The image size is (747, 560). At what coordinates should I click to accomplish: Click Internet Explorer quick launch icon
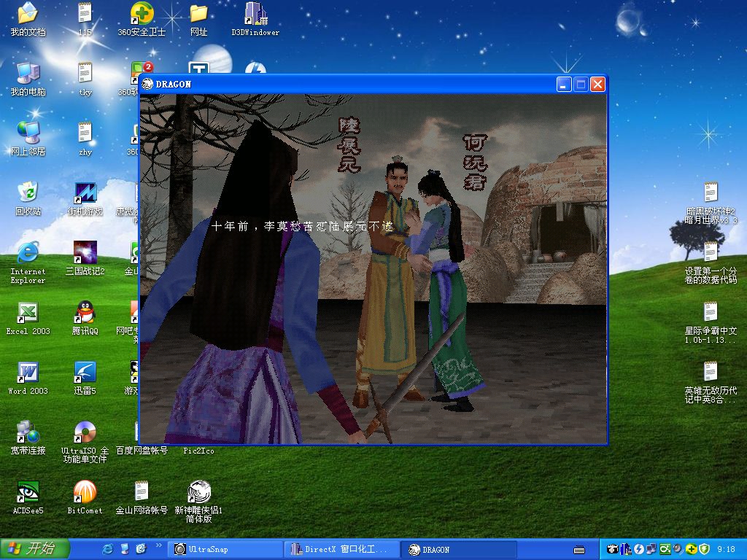(x=108, y=549)
